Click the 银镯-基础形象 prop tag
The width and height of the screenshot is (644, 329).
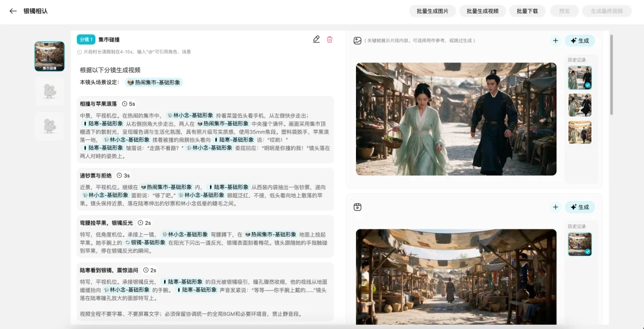(x=145, y=243)
